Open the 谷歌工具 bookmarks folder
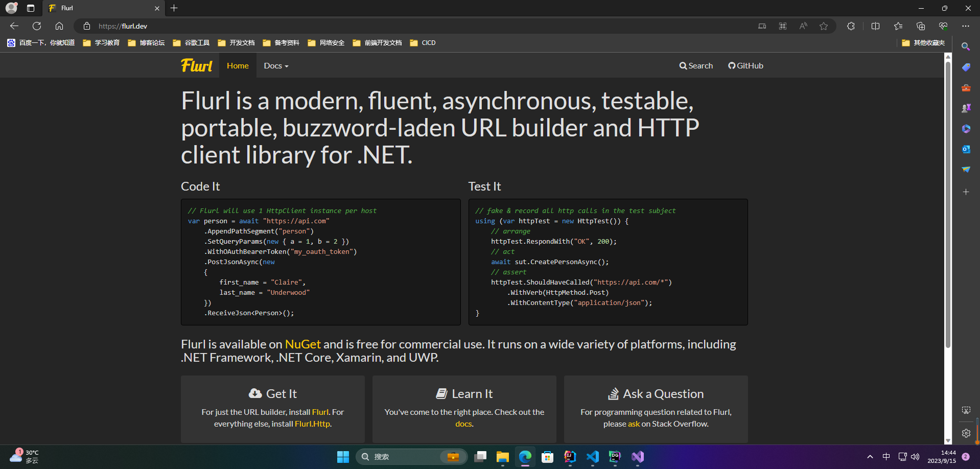Screen dimensions: 980x469 [191, 43]
